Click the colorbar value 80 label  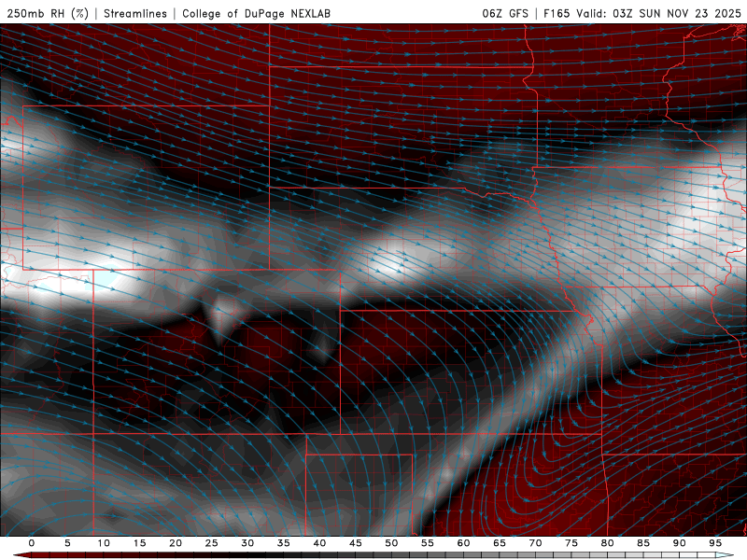(607, 543)
